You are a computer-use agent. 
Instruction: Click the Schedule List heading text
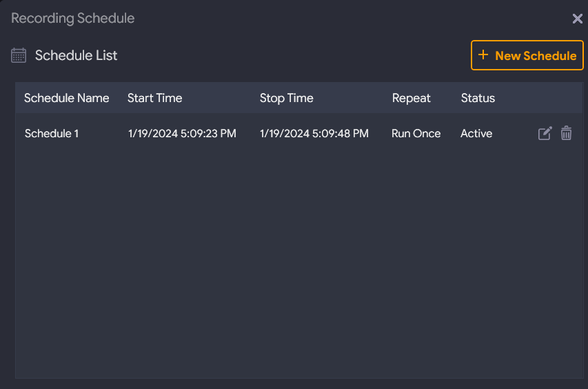[x=76, y=55]
